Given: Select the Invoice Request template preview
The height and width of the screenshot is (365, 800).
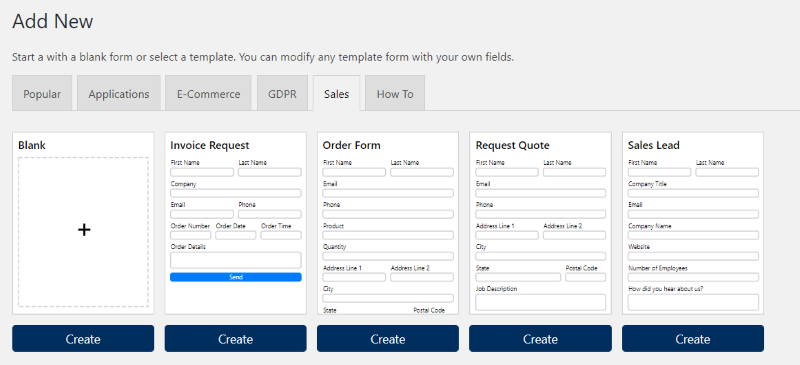Looking at the screenshot, I should coord(236,224).
